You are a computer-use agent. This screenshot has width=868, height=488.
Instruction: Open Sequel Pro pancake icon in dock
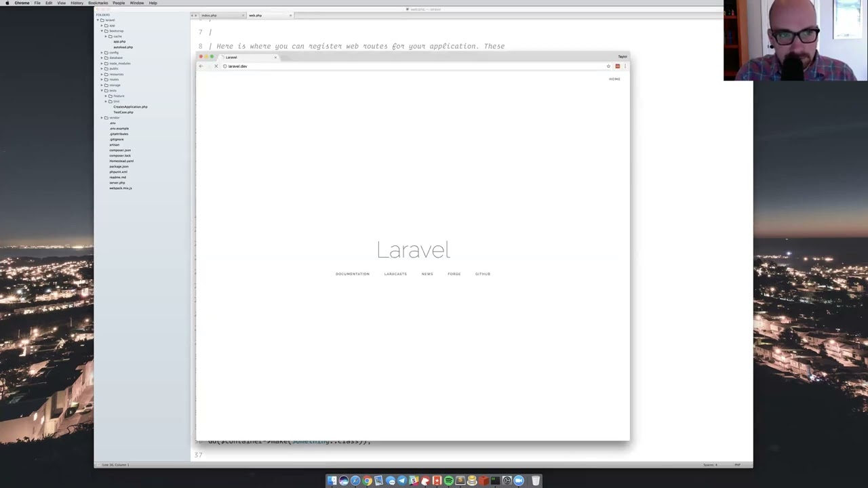[472, 481]
